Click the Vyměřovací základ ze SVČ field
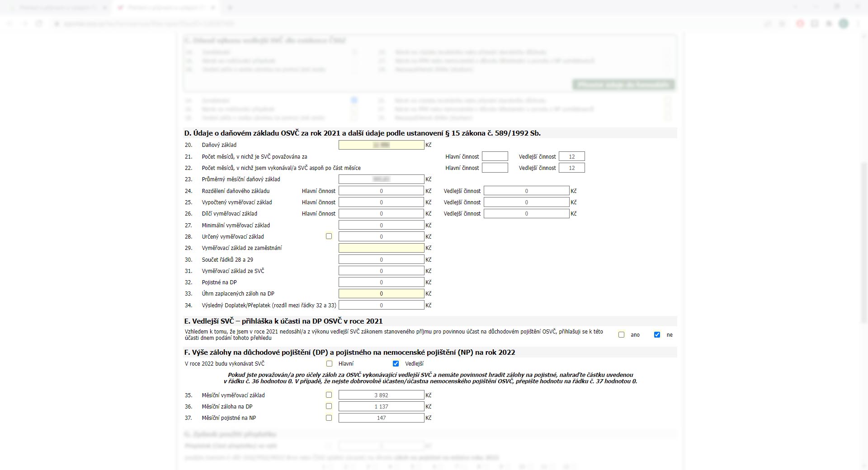Viewport: 868px width, 470px height. click(x=382, y=271)
